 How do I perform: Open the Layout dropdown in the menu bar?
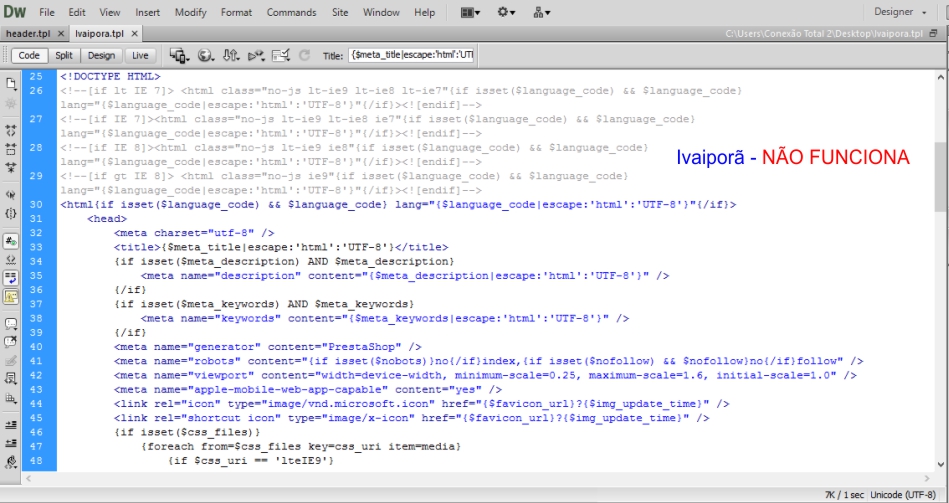click(x=470, y=12)
